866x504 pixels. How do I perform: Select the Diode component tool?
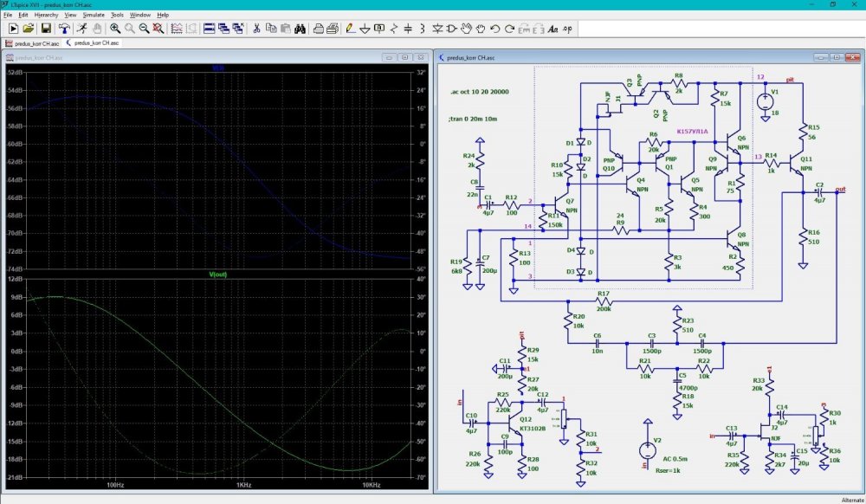pos(436,29)
